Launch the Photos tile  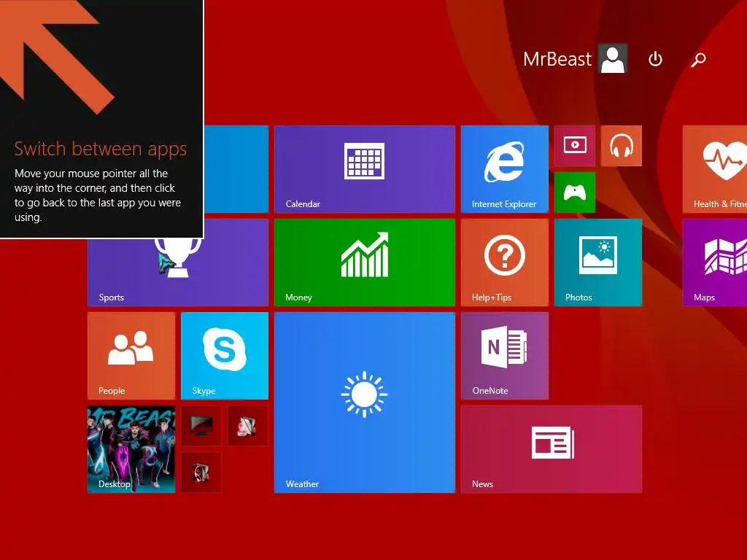point(598,262)
